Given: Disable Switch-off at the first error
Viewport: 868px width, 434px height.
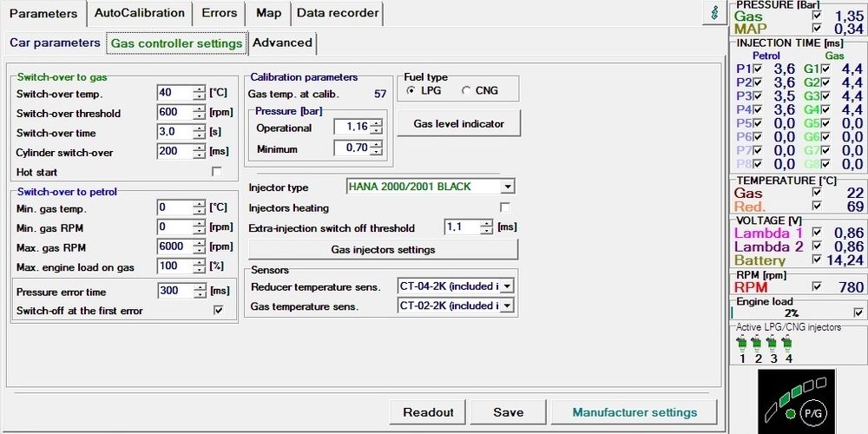Looking at the screenshot, I should [218, 311].
